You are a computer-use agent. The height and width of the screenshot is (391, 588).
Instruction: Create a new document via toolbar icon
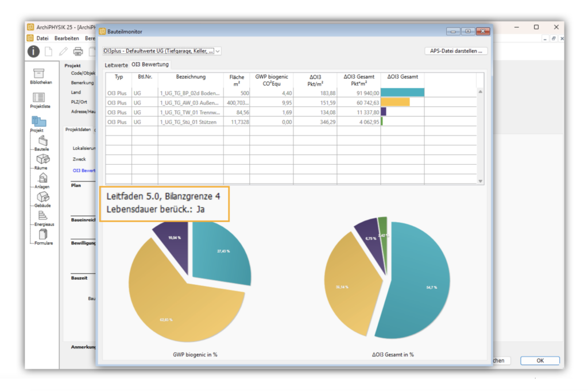[48, 51]
